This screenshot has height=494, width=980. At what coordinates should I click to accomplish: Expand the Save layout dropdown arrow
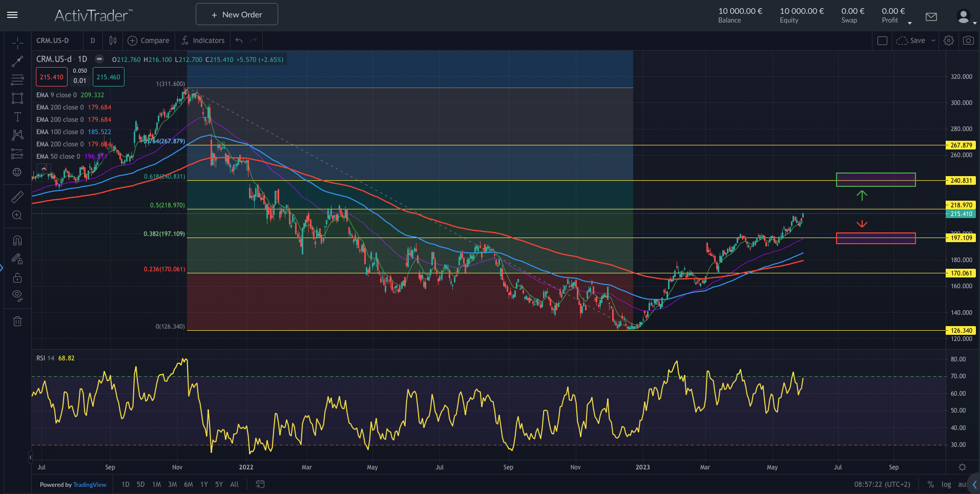point(933,40)
